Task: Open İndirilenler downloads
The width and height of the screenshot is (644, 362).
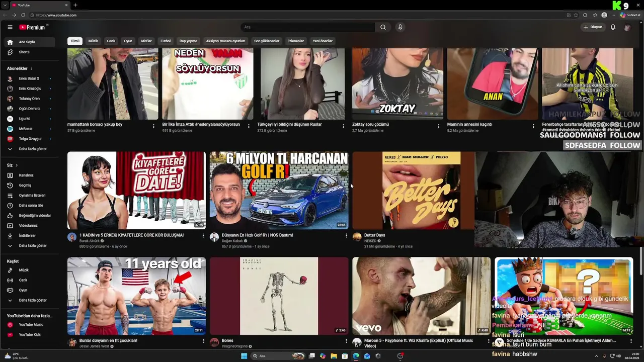Action: (x=30, y=236)
